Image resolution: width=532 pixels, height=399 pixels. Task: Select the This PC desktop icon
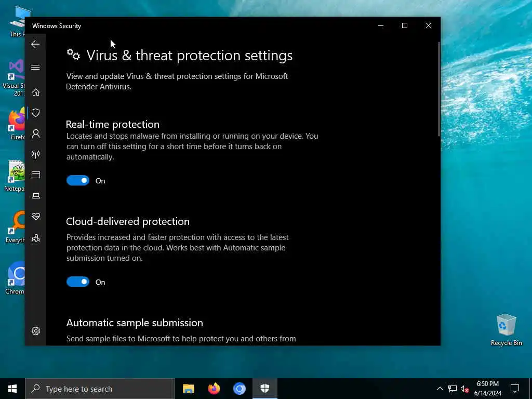[x=17, y=22]
